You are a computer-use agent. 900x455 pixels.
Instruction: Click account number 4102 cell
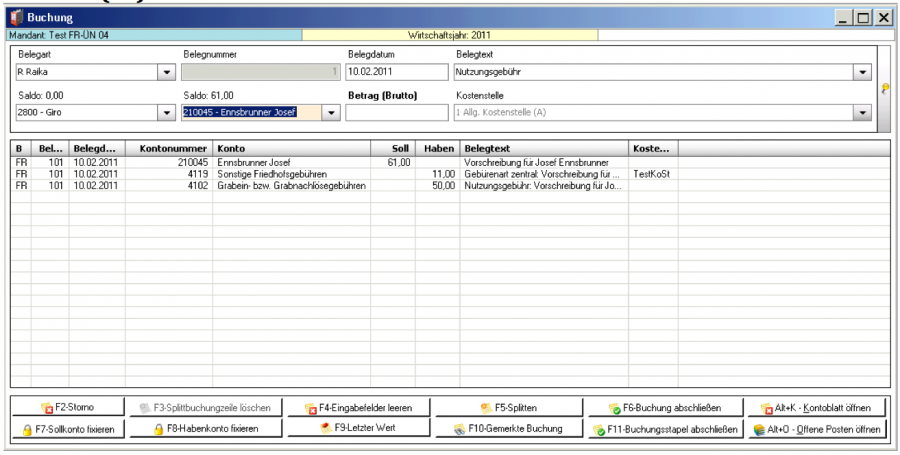[x=198, y=185]
